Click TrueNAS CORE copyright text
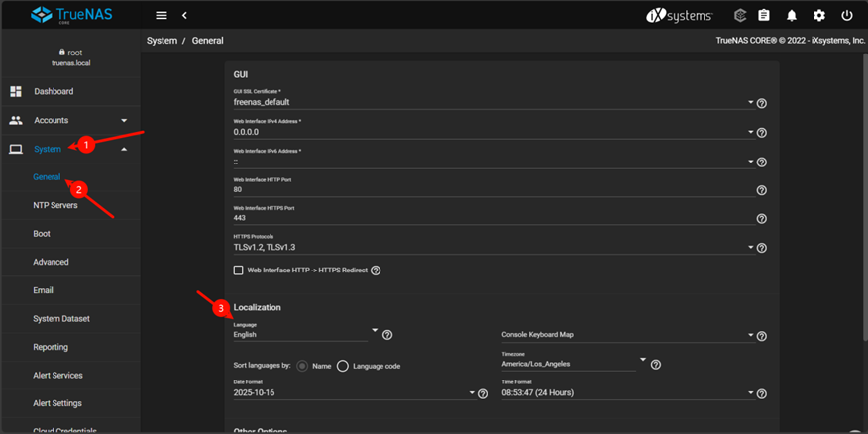 pos(791,41)
